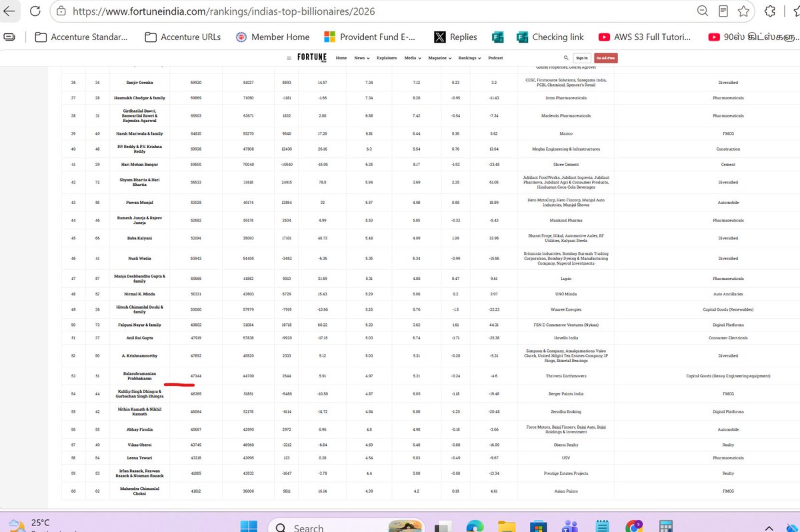The height and width of the screenshot is (532, 800).
Task: Click the name Nusli Wadia
Action: (x=139, y=258)
